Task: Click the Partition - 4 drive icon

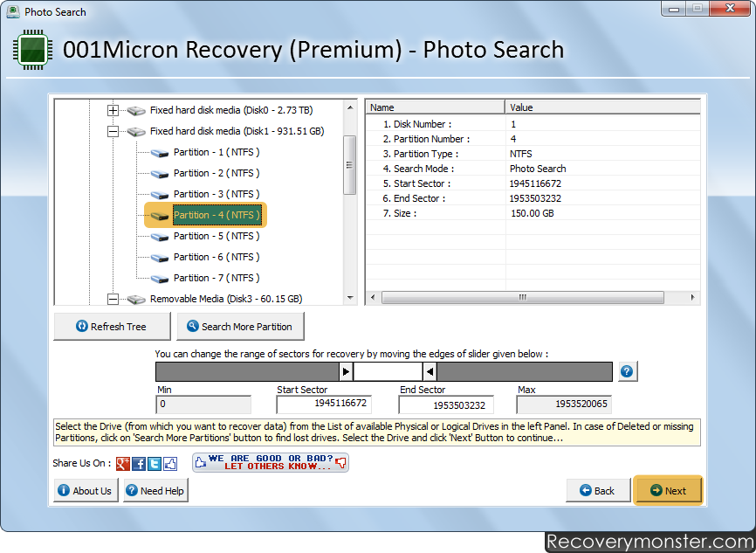Action: (x=160, y=216)
